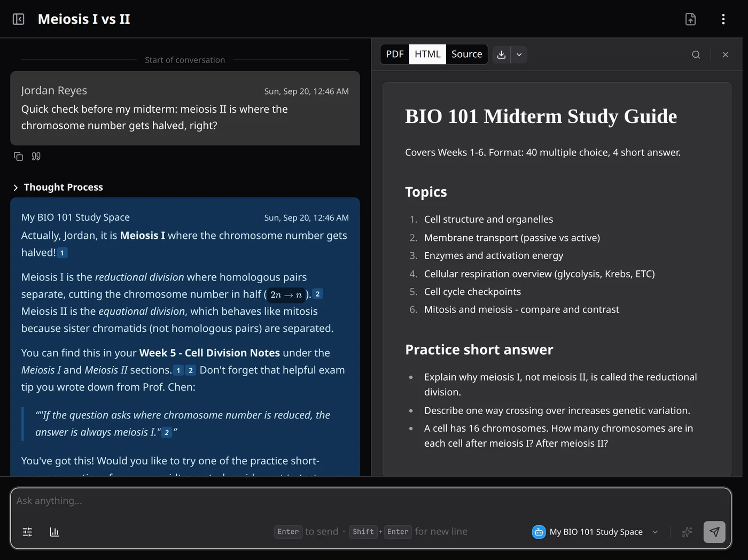The height and width of the screenshot is (560, 748).
Task: Click the 'Practice short answer' heading
Action: (x=479, y=349)
